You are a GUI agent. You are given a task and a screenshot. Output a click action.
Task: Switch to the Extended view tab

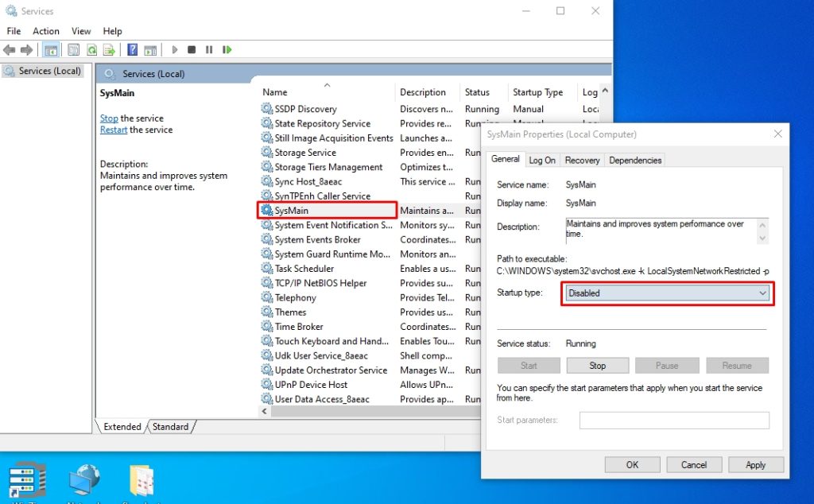[122, 427]
